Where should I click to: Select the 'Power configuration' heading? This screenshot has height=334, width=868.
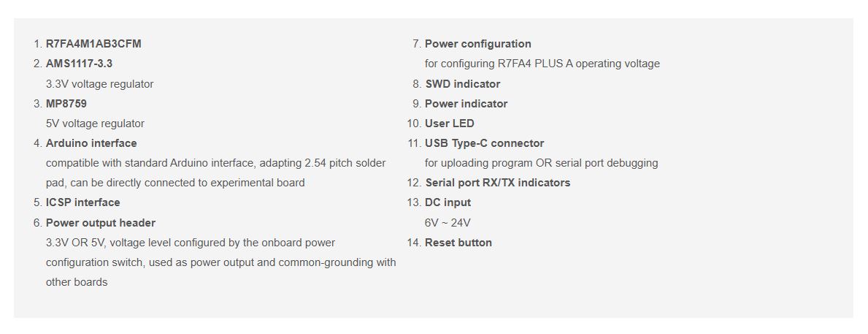(x=478, y=44)
